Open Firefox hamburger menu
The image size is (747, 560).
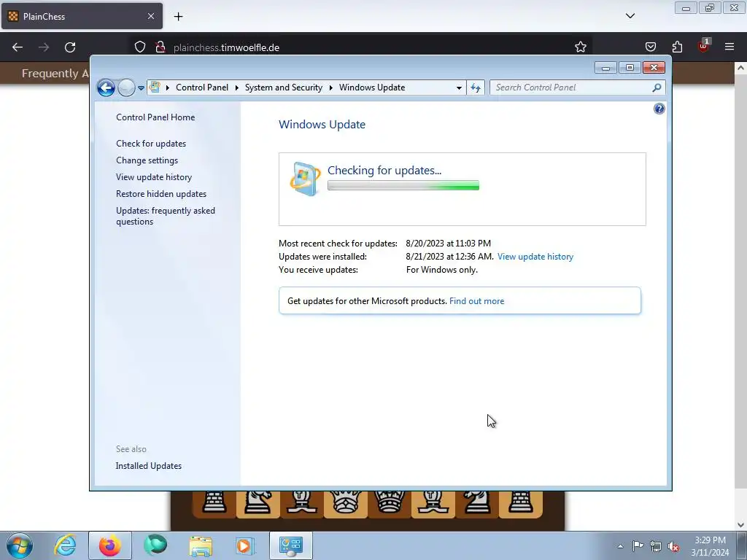pos(729,47)
